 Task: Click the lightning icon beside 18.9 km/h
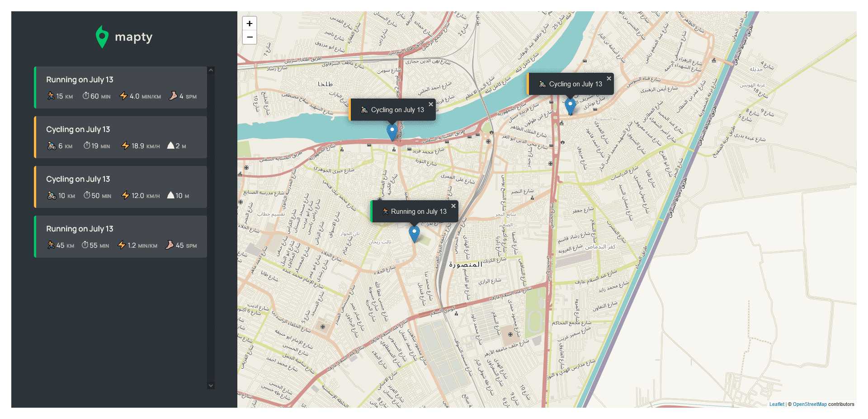(125, 146)
